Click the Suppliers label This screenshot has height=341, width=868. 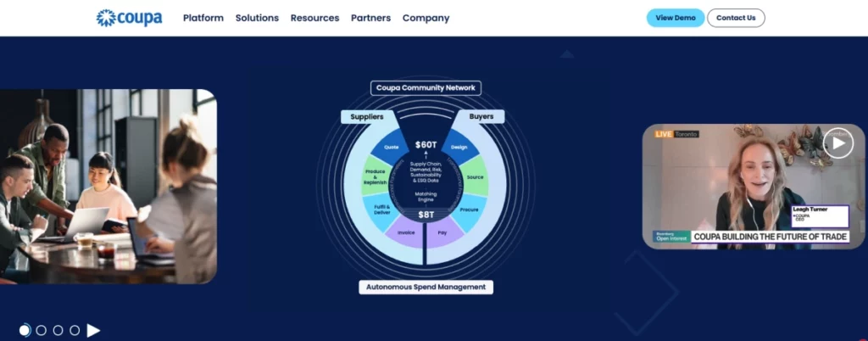[x=366, y=117]
